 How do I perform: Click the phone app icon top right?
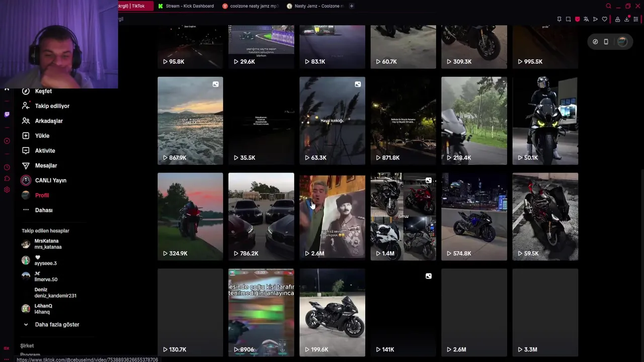(606, 42)
